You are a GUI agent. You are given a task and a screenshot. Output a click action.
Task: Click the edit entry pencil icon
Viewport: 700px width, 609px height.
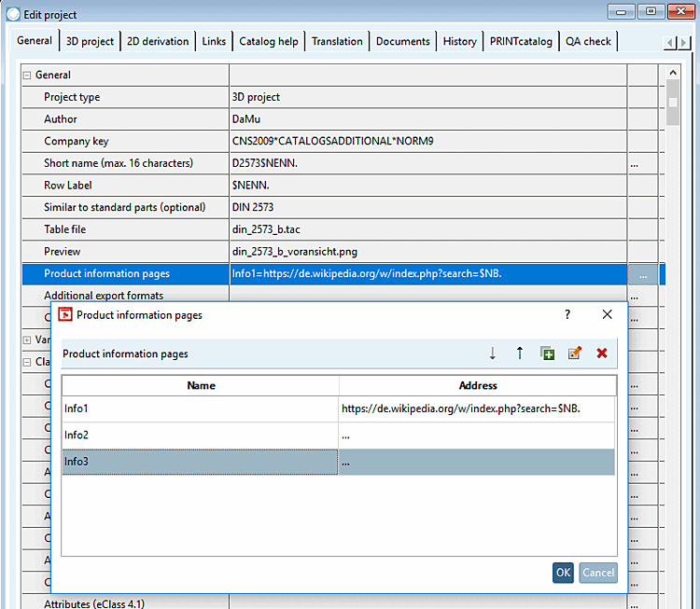(x=574, y=353)
